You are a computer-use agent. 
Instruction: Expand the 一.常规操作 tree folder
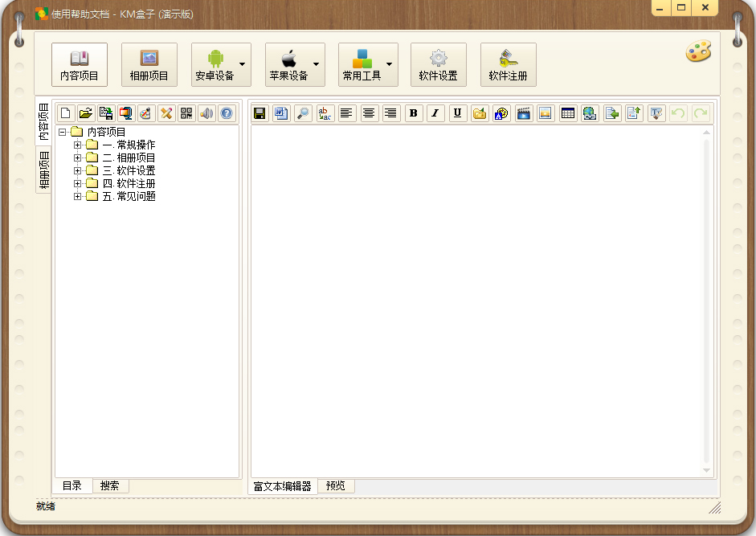click(x=76, y=144)
